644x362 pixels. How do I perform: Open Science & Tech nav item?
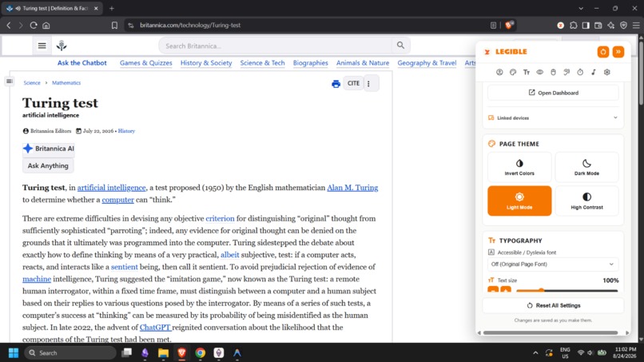point(262,63)
